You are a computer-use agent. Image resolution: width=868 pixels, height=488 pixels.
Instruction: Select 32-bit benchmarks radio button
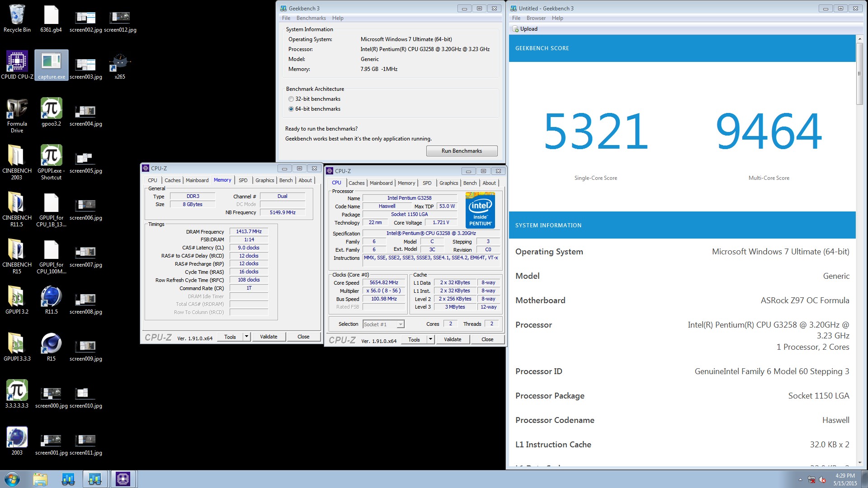click(x=291, y=99)
